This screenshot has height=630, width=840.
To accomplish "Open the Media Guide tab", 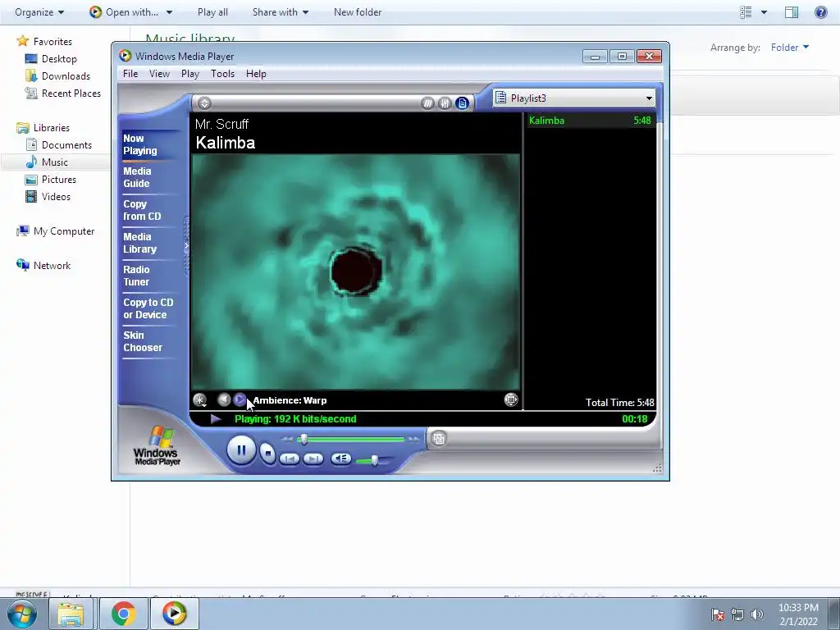I will tap(137, 177).
